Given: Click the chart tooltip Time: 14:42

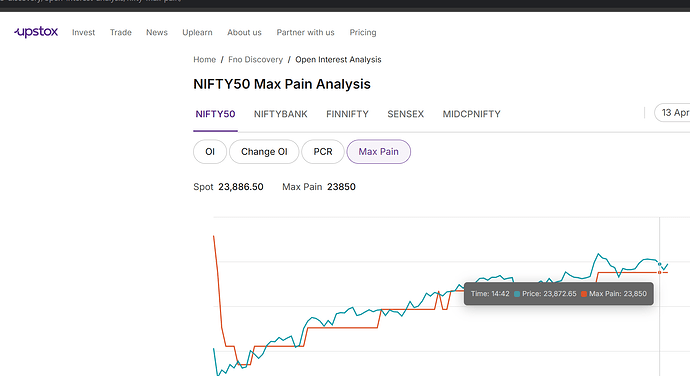Looking at the screenshot, I should (490, 294).
